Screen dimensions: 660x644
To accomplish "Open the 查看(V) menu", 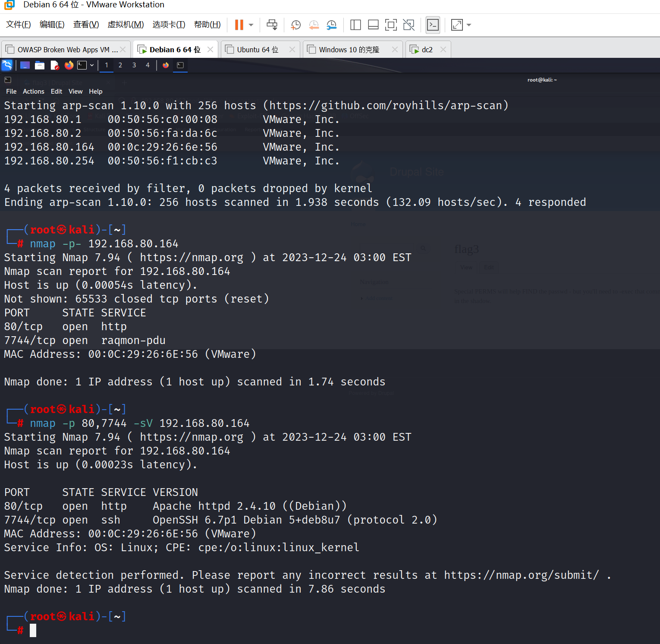I will coord(86,25).
